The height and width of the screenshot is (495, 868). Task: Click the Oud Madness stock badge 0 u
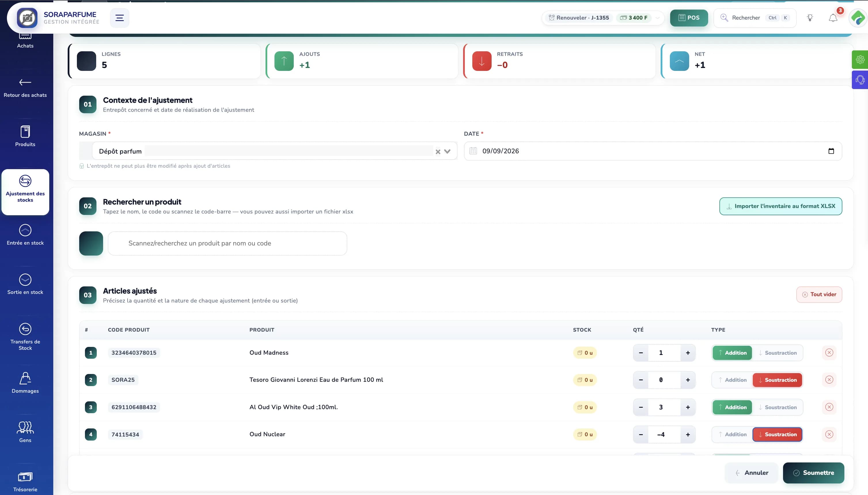[x=585, y=353]
